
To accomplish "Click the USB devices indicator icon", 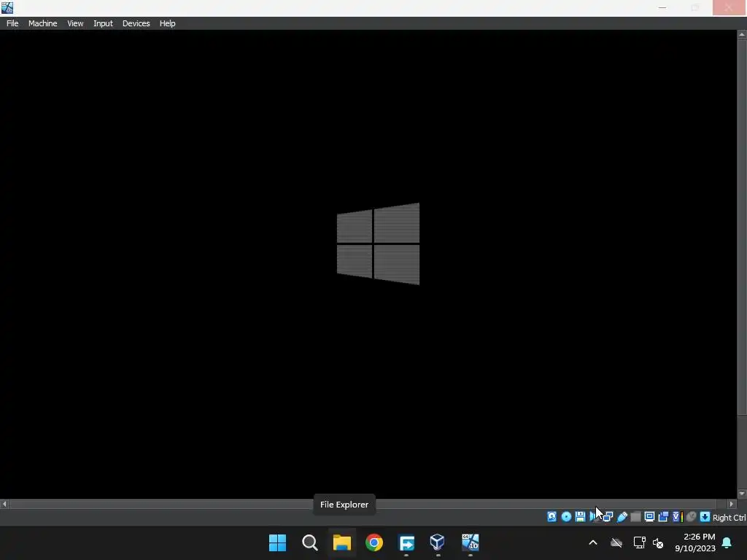I will tap(622, 517).
